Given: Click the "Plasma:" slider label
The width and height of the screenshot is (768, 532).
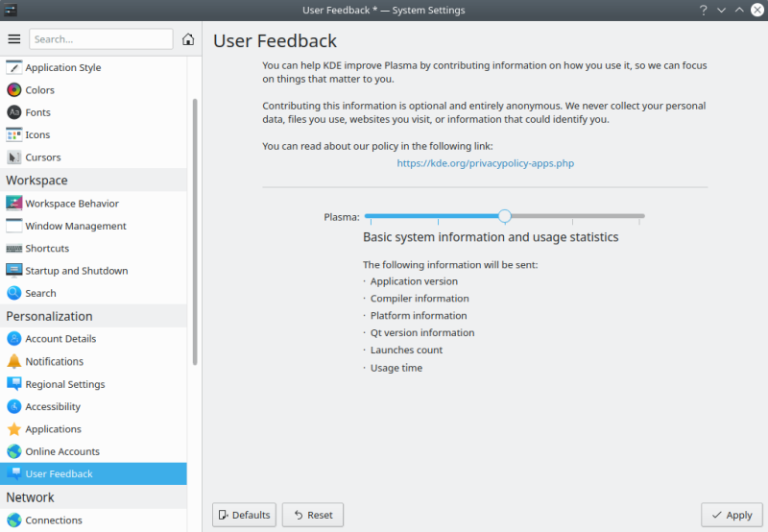Looking at the screenshot, I should [342, 217].
